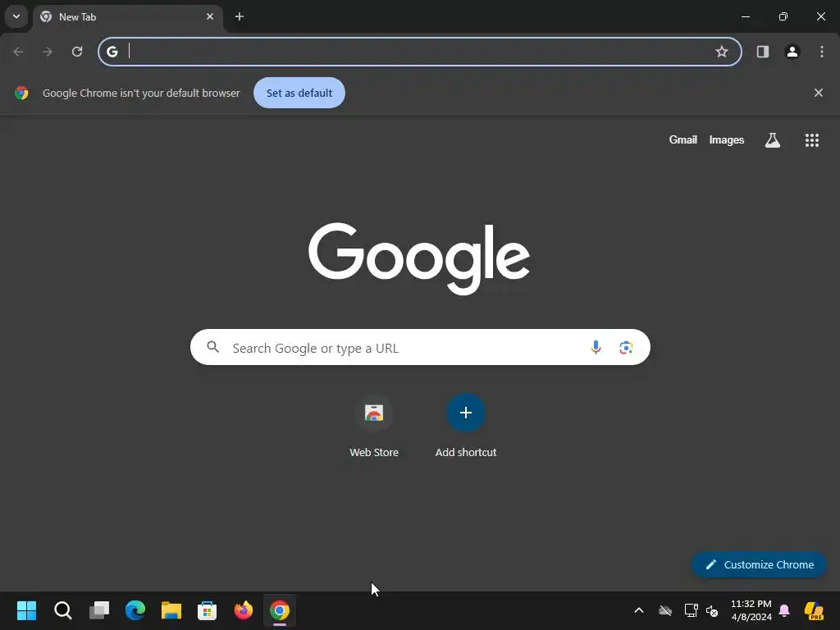Open Gmail link

683,139
